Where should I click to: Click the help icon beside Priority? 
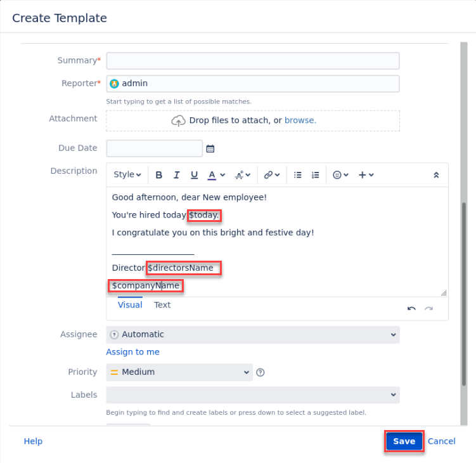pyautogui.click(x=261, y=372)
